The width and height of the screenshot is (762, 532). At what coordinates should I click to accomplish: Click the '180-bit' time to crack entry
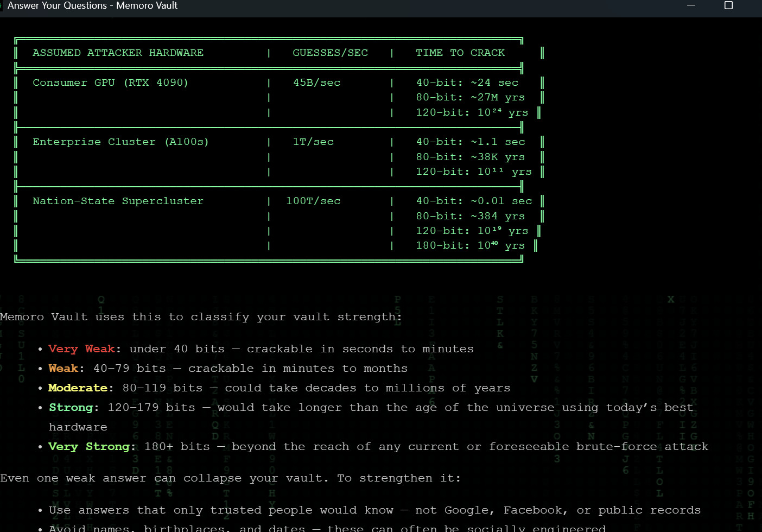click(470, 245)
